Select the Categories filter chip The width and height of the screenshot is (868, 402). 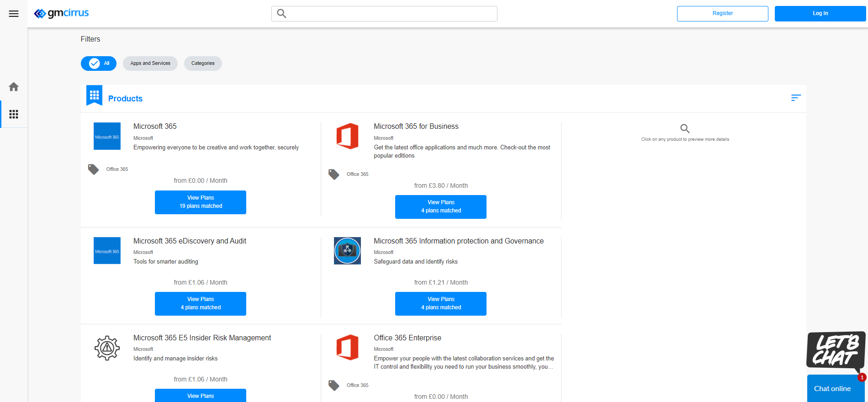click(203, 63)
